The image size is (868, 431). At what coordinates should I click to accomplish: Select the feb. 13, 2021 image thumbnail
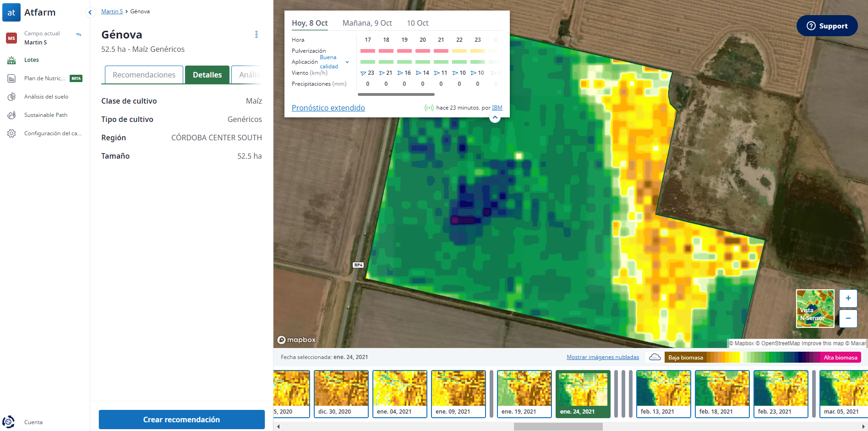pyautogui.click(x=663, y=394)
